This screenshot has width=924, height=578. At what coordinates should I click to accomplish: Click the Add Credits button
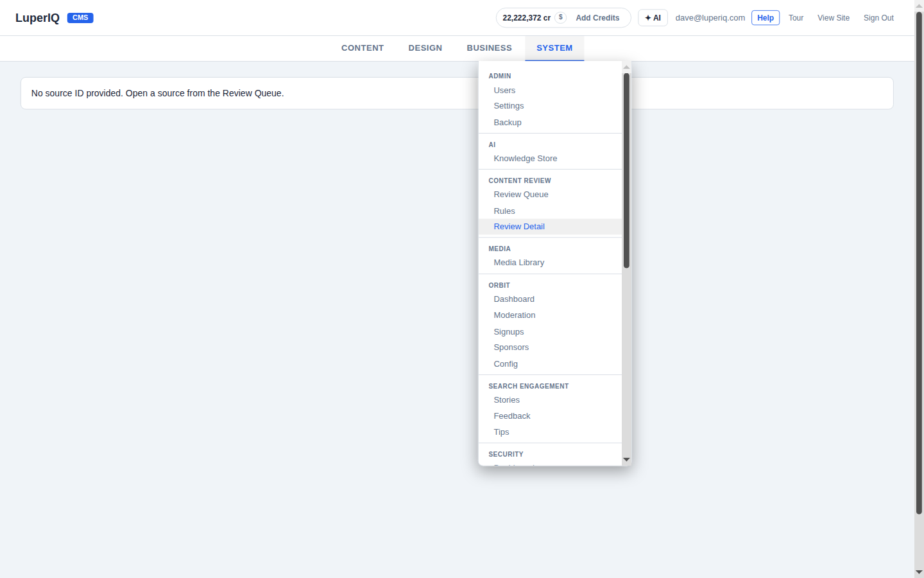pos(597,17)
